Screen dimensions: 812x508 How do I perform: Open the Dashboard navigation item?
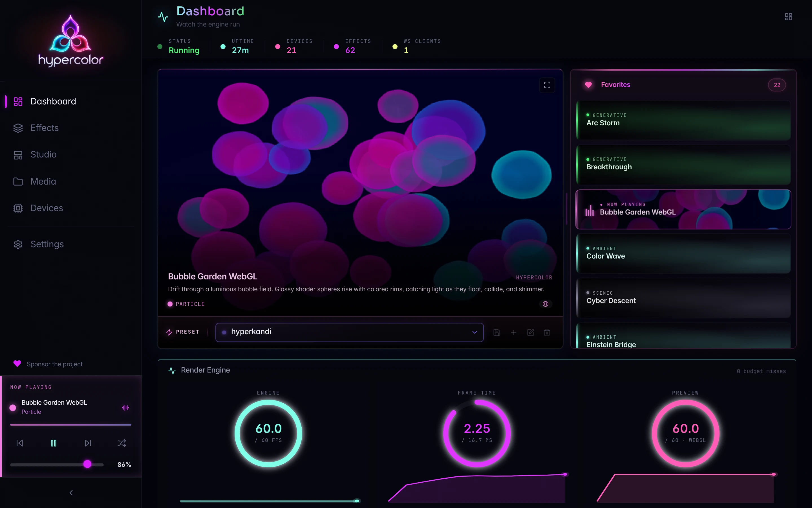coord(70,102)
